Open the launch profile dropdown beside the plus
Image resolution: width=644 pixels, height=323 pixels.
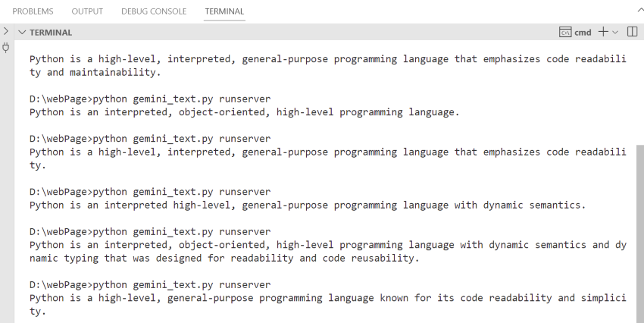pyautogui.click(x=615, y=32)
